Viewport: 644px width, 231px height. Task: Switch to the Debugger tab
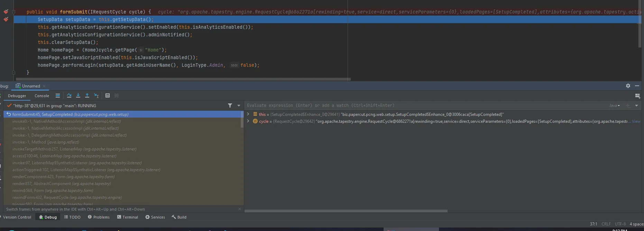pos(17,96)
